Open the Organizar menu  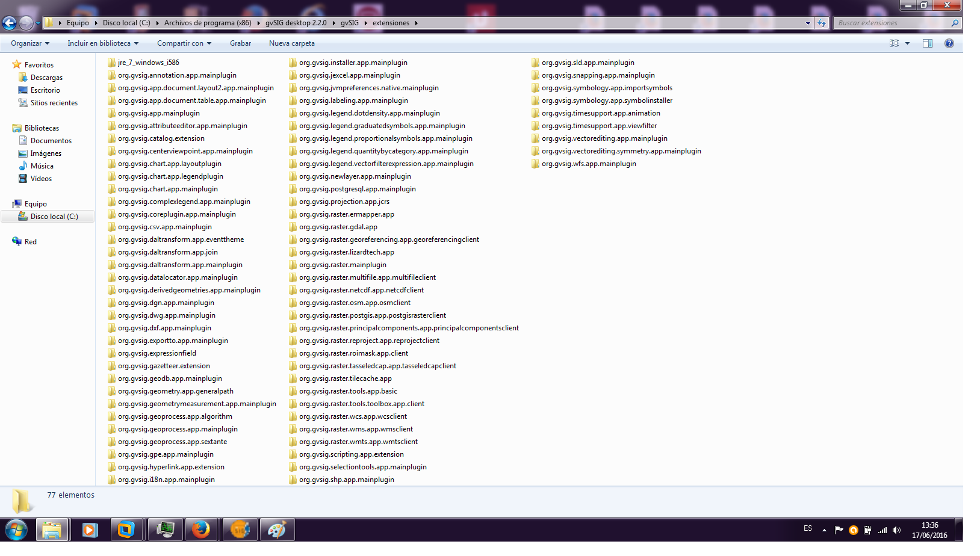click(x=30, y=43)
